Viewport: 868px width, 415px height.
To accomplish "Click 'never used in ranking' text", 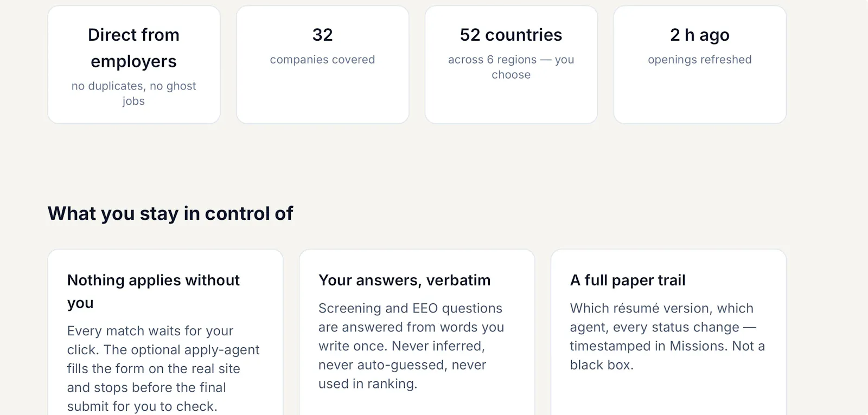I will (x=403, y=374).
